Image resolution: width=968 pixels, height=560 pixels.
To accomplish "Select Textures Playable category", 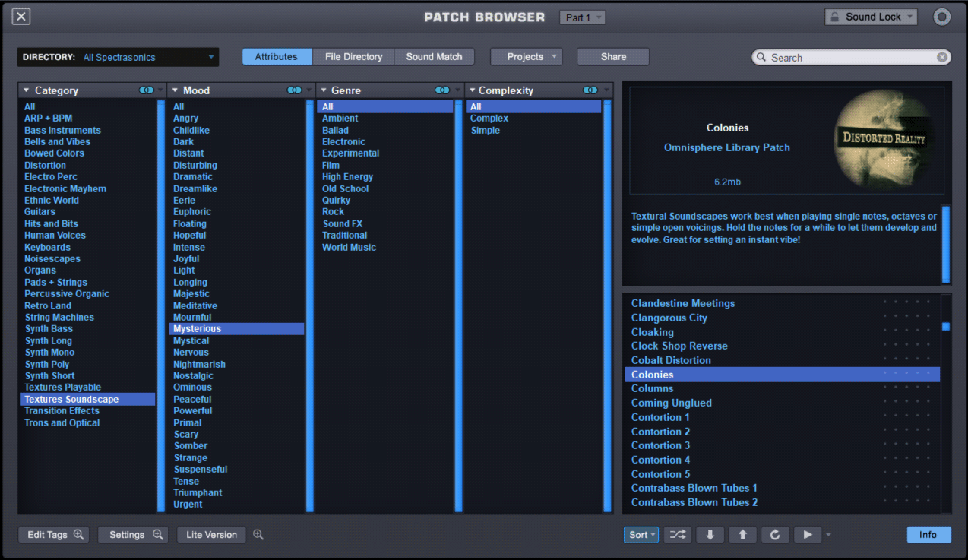I will tap(62, 388).
